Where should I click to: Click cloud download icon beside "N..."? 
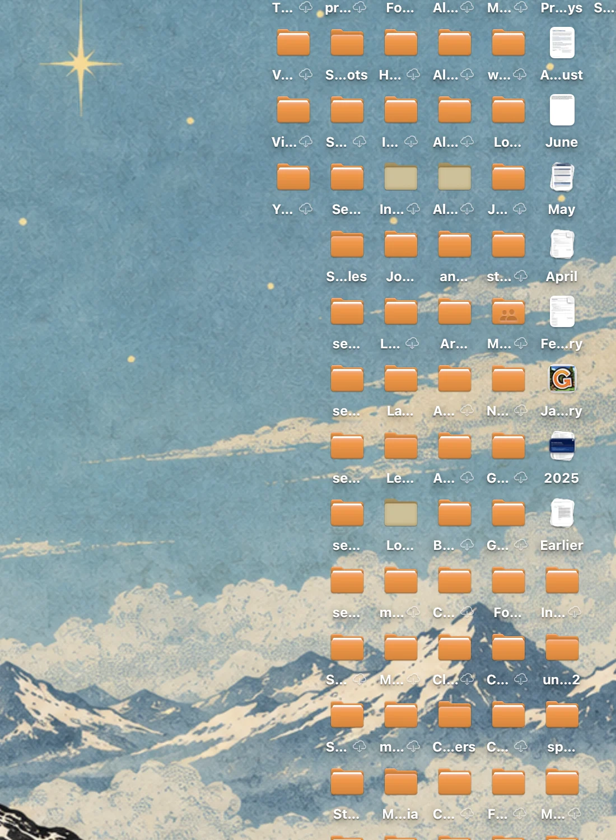[521, 410]
